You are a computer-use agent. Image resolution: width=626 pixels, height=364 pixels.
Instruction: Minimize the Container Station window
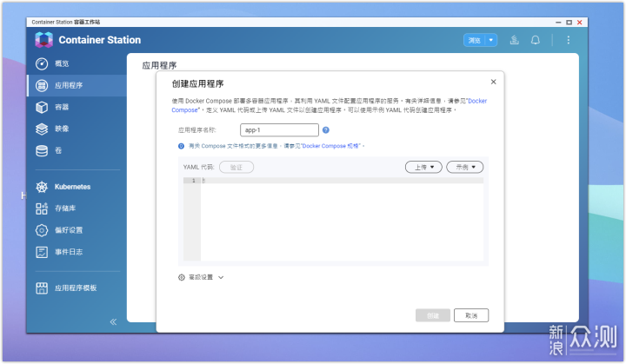(x=558, y=23)
